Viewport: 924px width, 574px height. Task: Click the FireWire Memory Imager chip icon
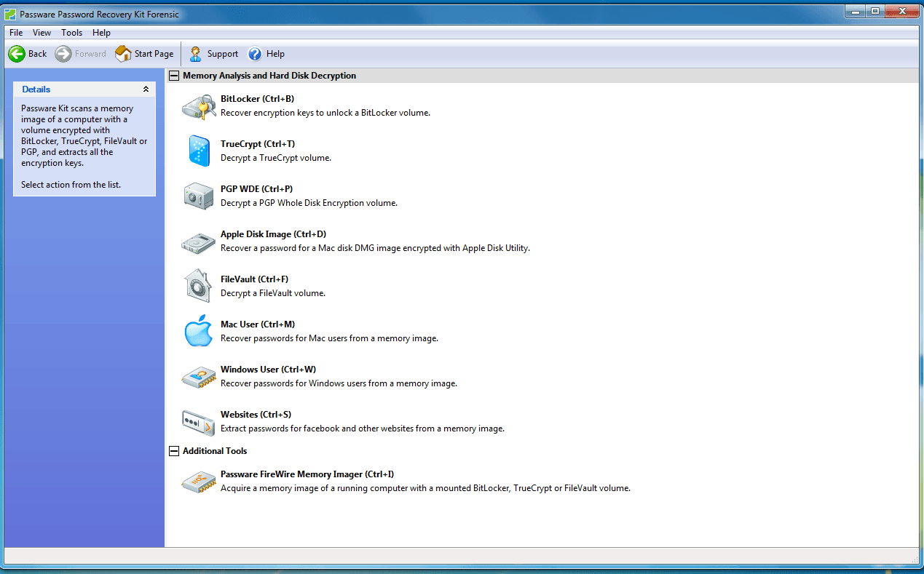199,481
